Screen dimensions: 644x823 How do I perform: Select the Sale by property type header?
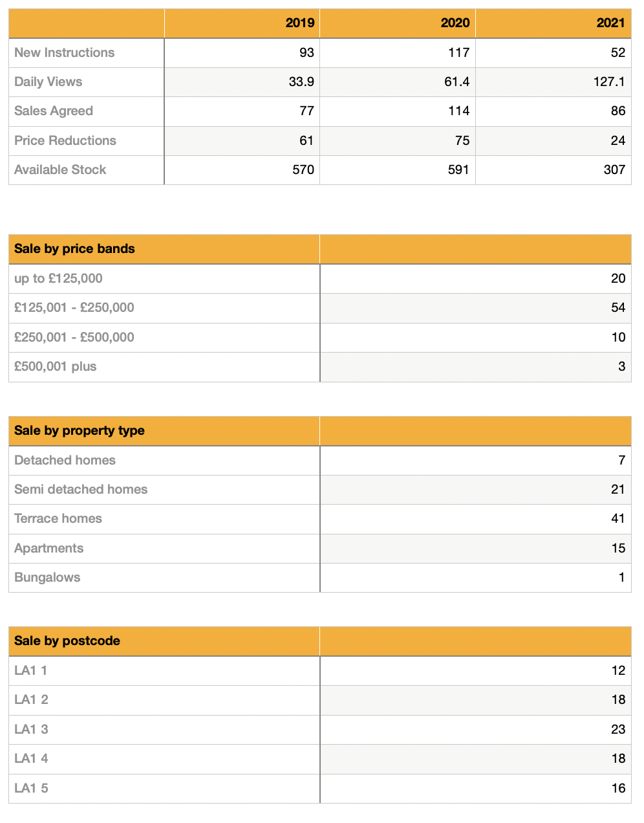click(x=80, y=431)
